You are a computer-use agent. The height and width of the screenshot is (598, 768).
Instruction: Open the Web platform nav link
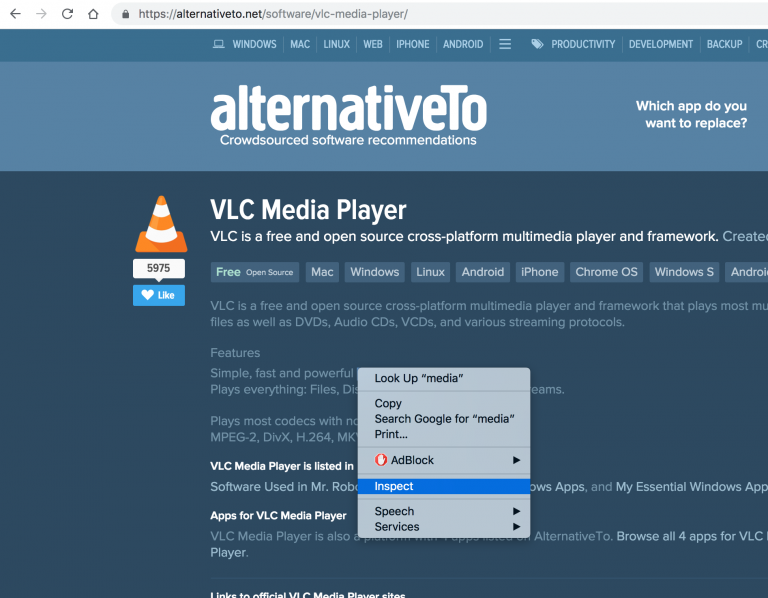coord(373,44)
